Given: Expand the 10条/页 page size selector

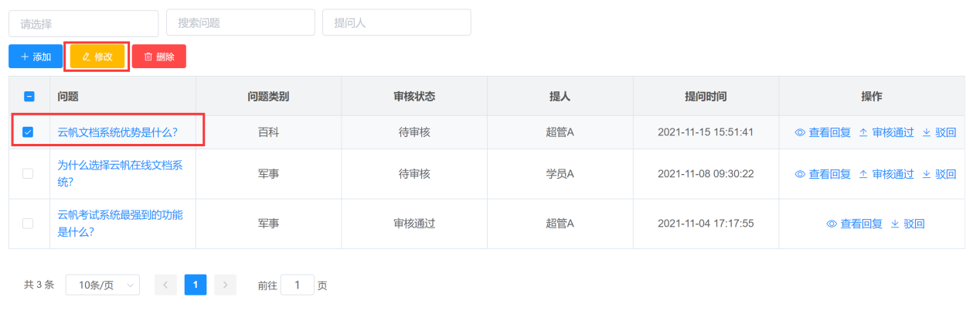Looking at the screenshot, I should [103, 285].
